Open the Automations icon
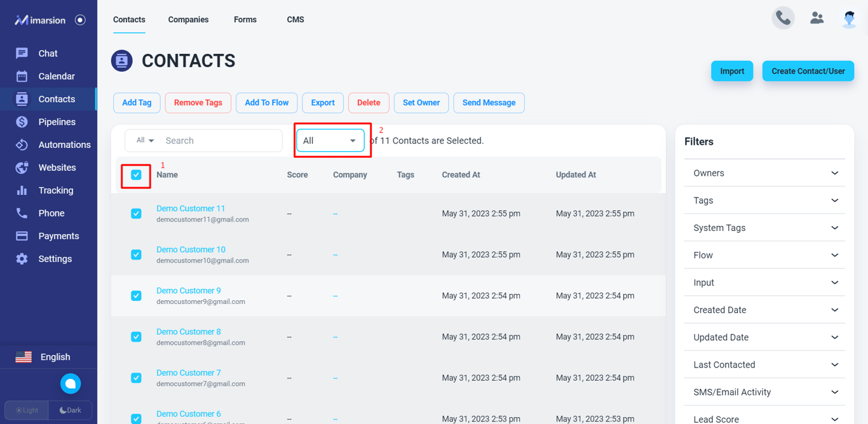This screenshot has width=868, height=424. [22, 145]
